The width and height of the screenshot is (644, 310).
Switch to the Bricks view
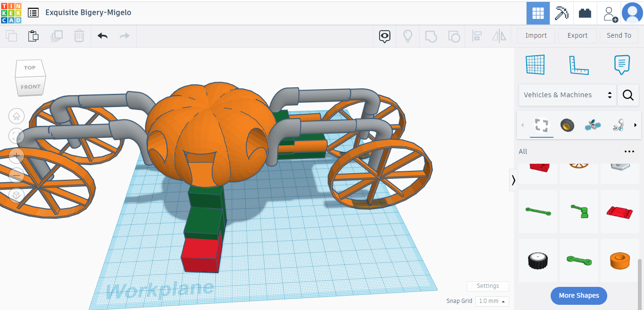pyautogui.click(x=585, y=13)
